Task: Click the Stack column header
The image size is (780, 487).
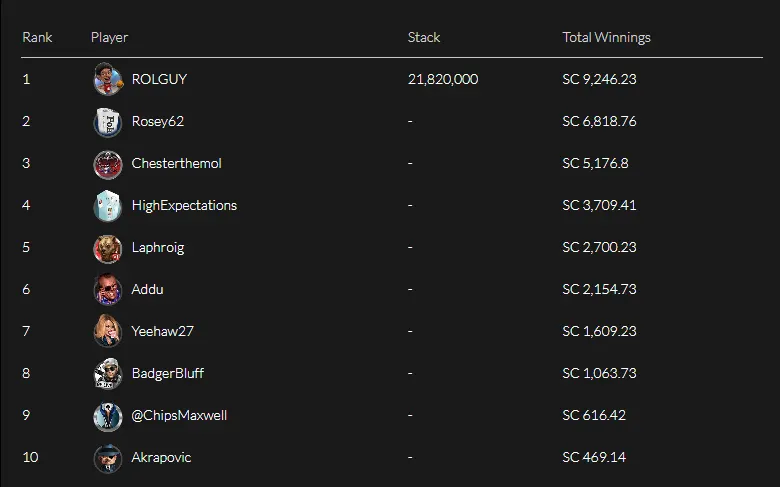Action: pyautogui.click(x=424, y=37)
